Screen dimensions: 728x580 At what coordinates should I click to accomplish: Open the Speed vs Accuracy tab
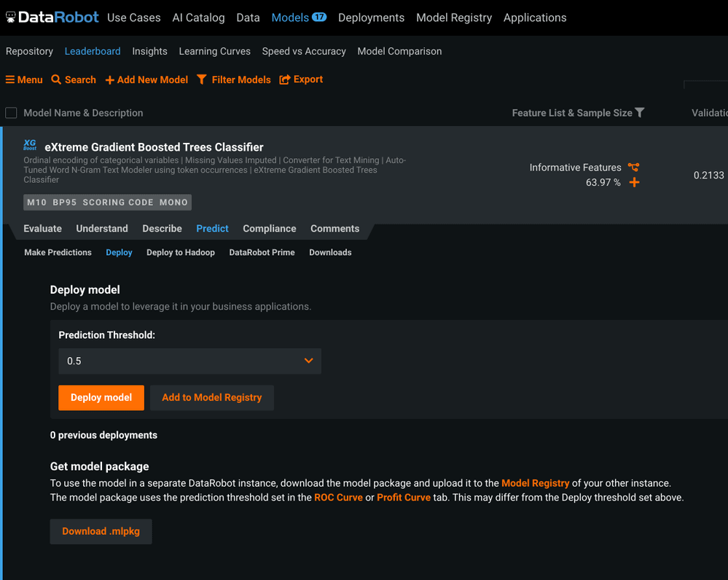pyautogui.click(x=304, y=51)
